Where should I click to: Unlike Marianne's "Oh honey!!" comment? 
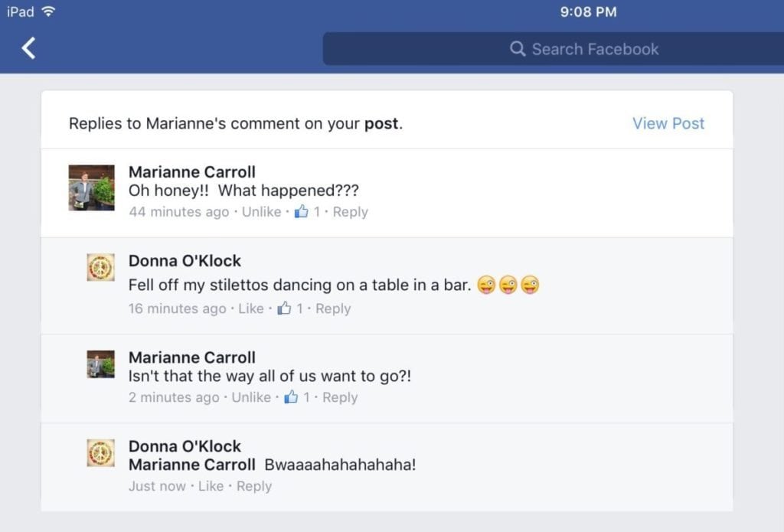(x=262, y=212)
